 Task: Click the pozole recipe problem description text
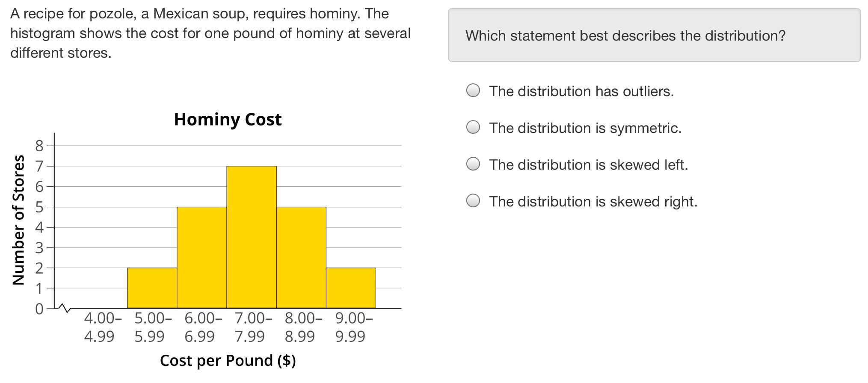tap(210, 33)
